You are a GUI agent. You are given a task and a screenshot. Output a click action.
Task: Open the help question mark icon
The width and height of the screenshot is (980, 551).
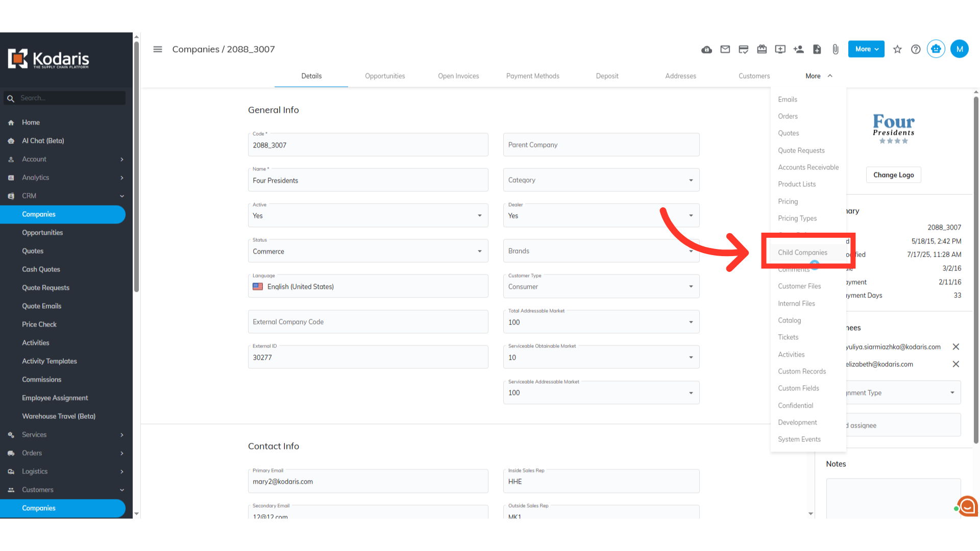click(x=916, y=49)
